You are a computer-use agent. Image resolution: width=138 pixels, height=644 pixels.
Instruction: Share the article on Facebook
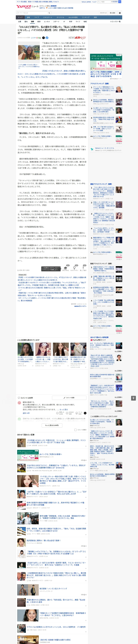point(47,38)
